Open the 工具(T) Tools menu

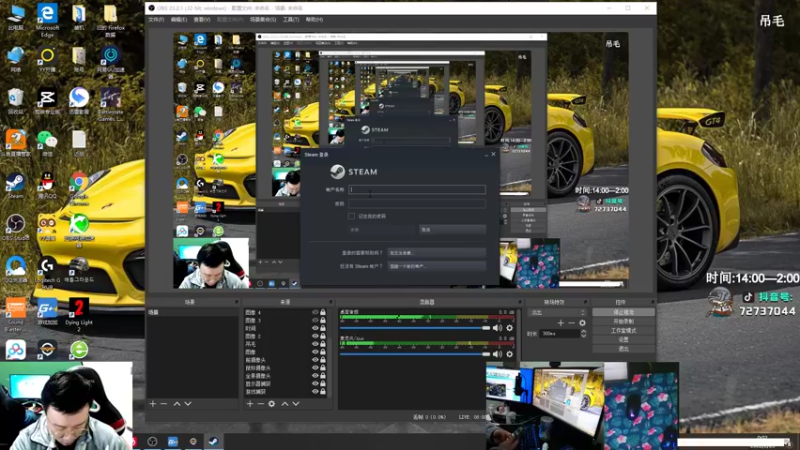click(291, 19)
